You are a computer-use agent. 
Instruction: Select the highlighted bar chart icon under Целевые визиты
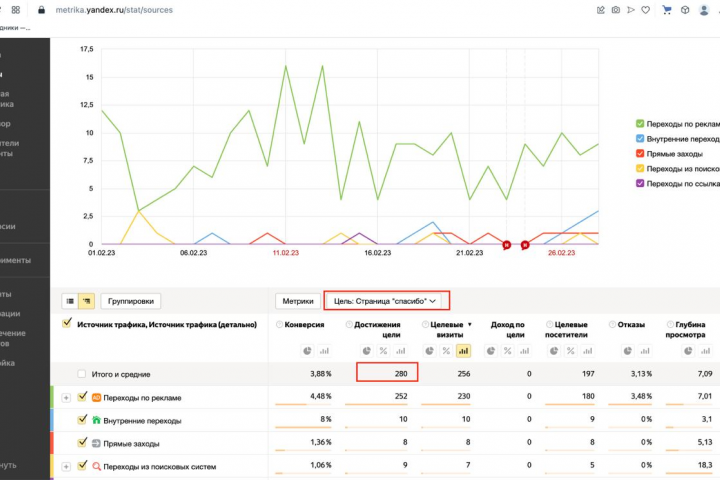coord(463,351)
